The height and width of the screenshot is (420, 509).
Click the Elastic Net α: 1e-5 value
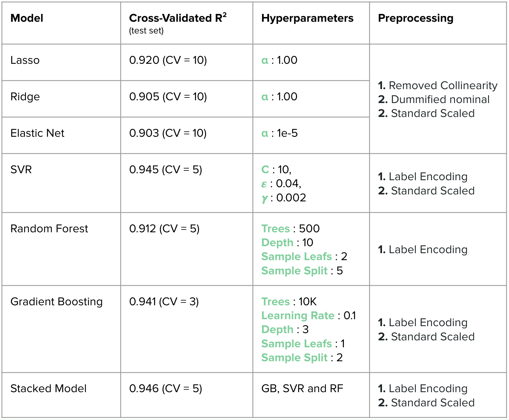pyautogui.click(x=279, y=133)
